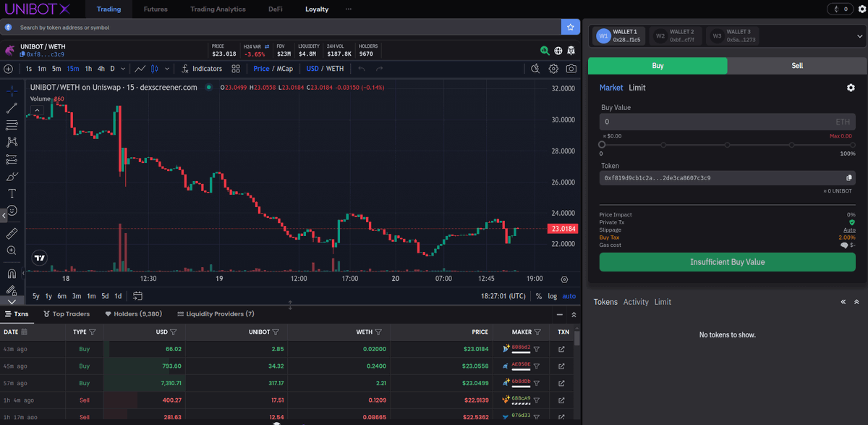This screenshot has height=425, width=868.
Task: Open the USD column filter
Action: point(174,332)
